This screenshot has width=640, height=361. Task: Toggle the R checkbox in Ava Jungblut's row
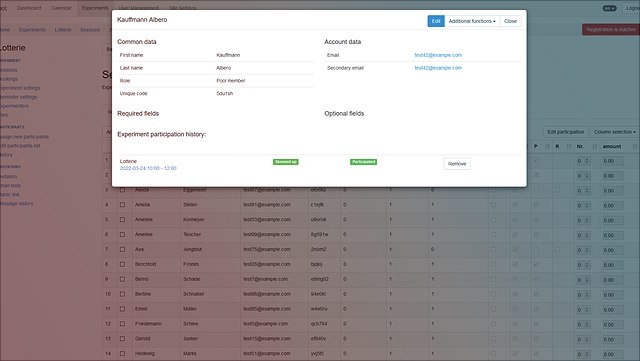(558, 250)
